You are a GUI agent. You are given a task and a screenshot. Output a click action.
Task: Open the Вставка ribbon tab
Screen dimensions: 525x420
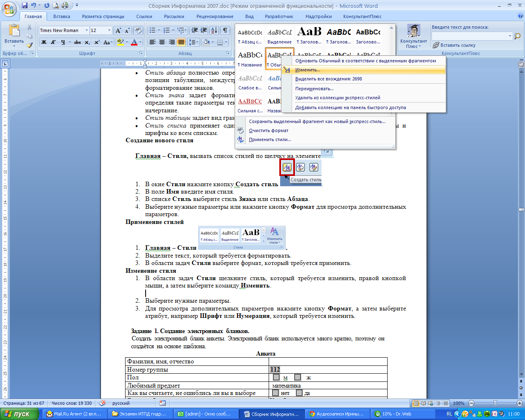(x=62, y=16)
